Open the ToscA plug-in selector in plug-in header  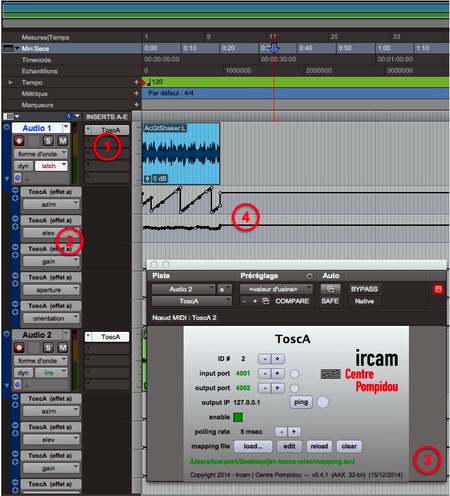coord(192,301)
